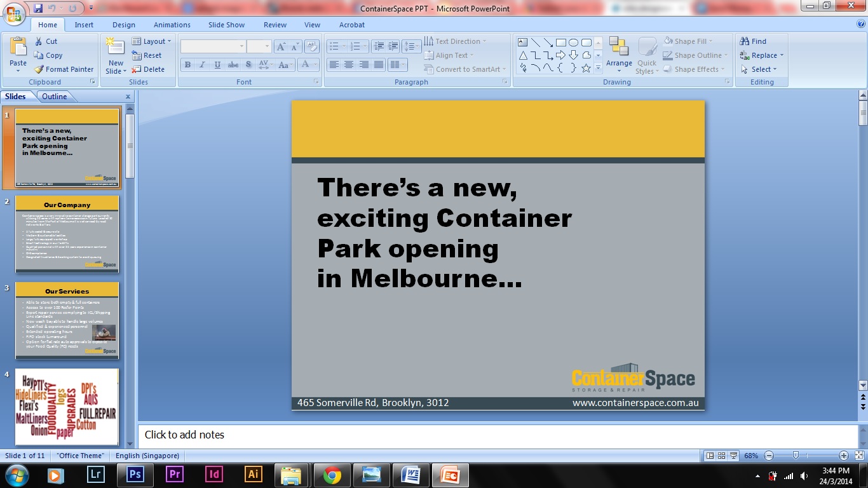Toggle underline formatting
This screenshot has height=488, width=868.
[218, 65]
